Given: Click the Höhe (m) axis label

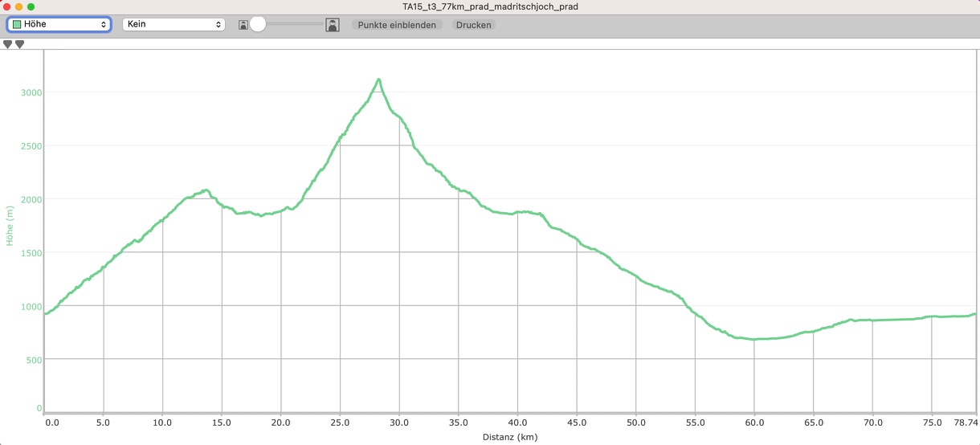Looking at the screenshot, I should point(10,225).
